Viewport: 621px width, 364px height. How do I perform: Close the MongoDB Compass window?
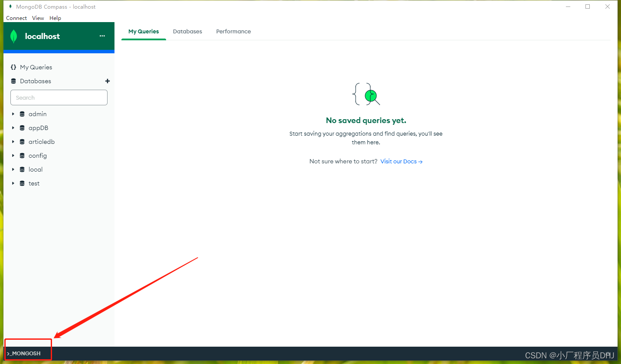608,6
